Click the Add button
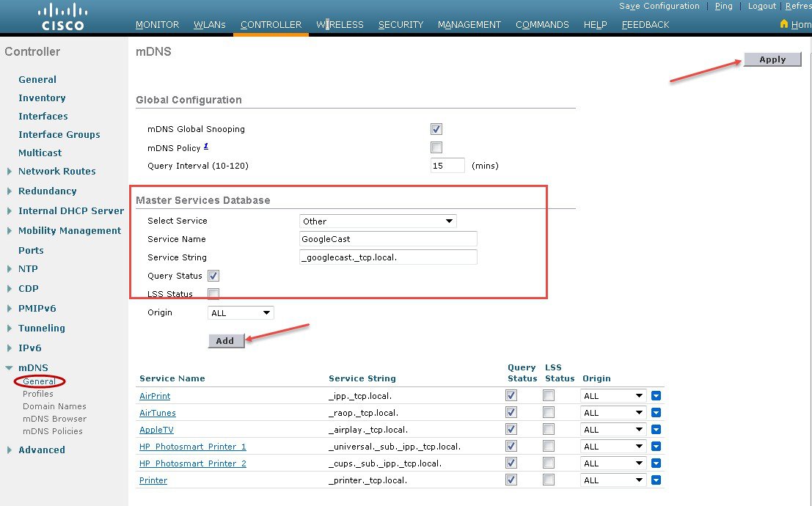Image resolution: width=812 pixels, height=506 pixels. coord(226,340)
